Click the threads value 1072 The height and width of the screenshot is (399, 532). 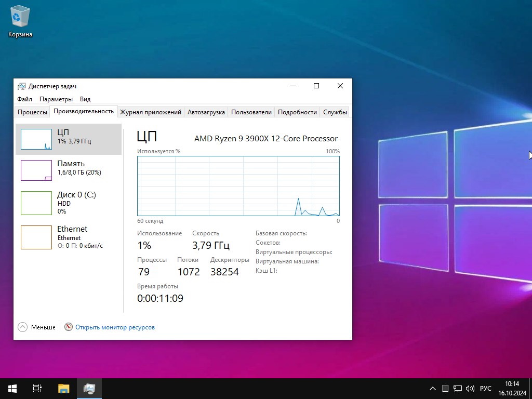click(189, 272)
